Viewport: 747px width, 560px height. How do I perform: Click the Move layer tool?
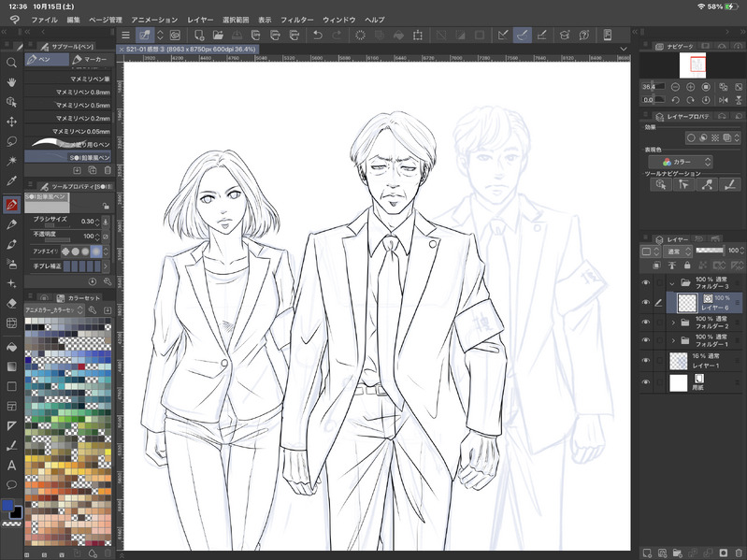[11, 122]
